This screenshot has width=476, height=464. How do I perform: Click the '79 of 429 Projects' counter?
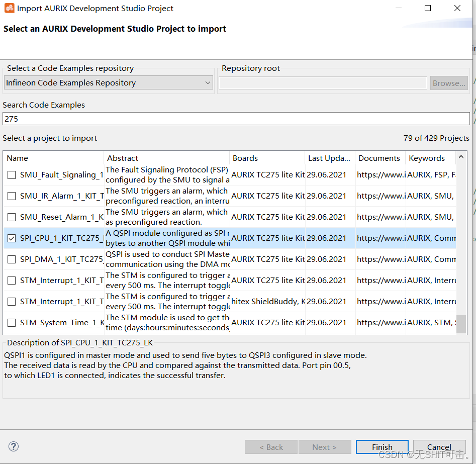(436, 138)
